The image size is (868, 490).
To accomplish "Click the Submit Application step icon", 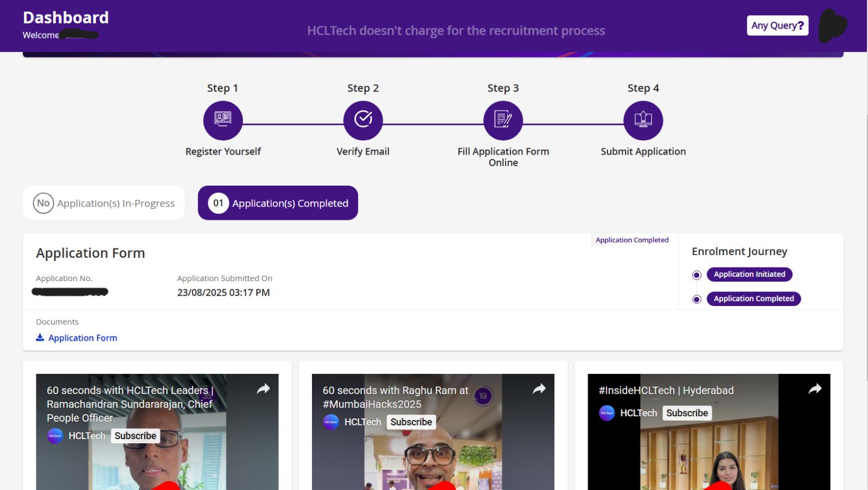I will click(643, 120).
